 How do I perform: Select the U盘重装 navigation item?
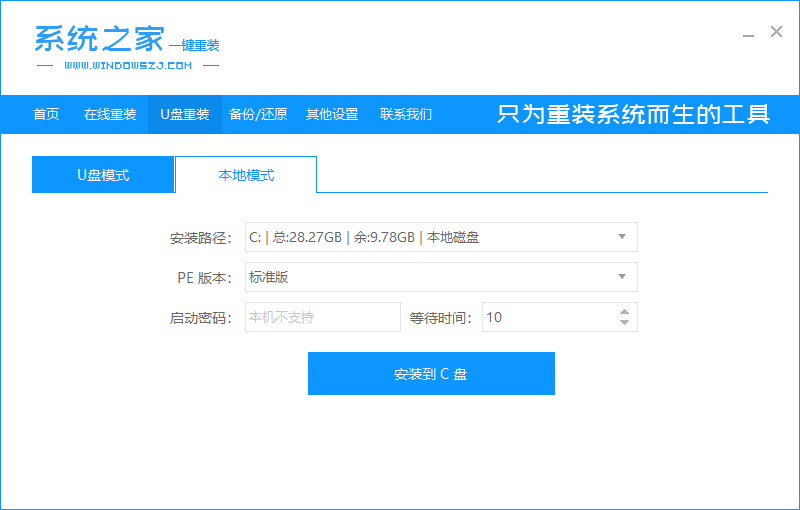point(185,114)
